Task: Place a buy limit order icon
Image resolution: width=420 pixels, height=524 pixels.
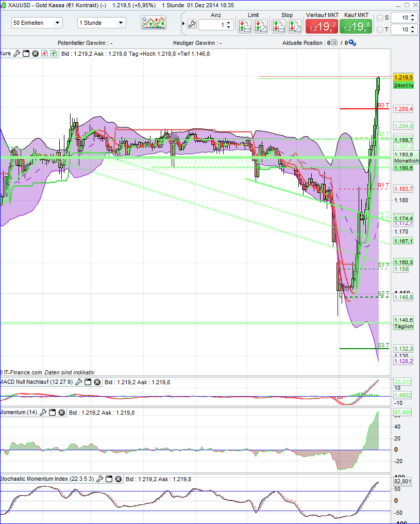Action: 244,25
